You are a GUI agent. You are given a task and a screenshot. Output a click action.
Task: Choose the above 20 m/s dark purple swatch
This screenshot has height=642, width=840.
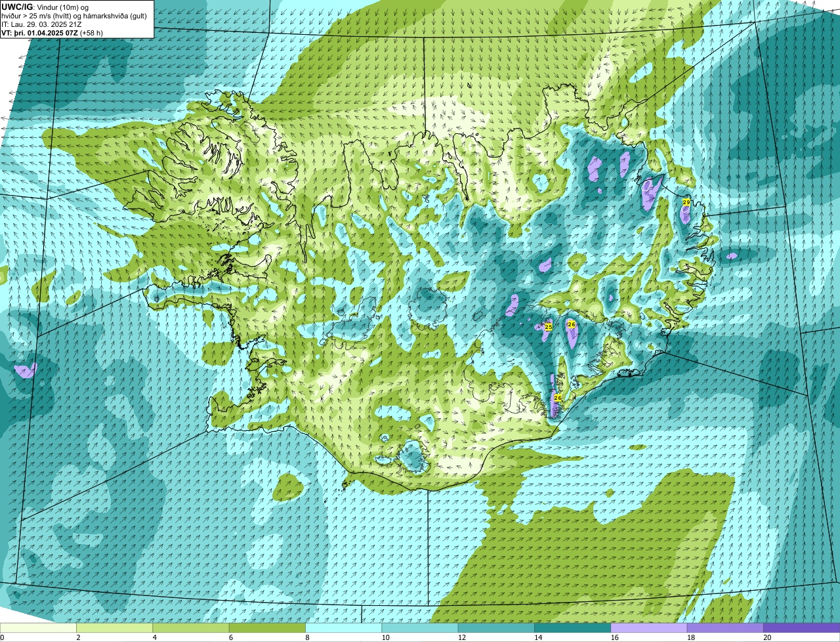(801, 628)
